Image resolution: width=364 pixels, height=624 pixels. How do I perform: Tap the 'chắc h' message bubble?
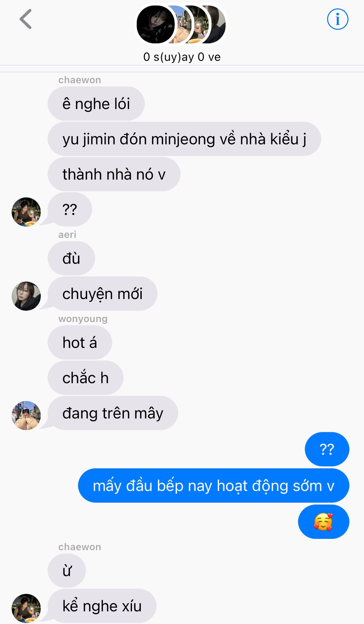pos(85,378)
